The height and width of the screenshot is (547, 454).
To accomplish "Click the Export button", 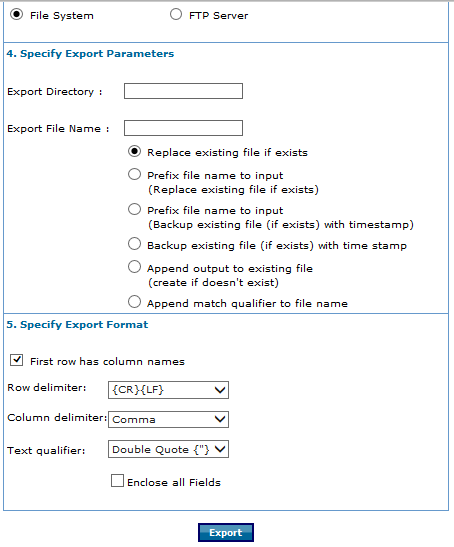I will (226, 532).
